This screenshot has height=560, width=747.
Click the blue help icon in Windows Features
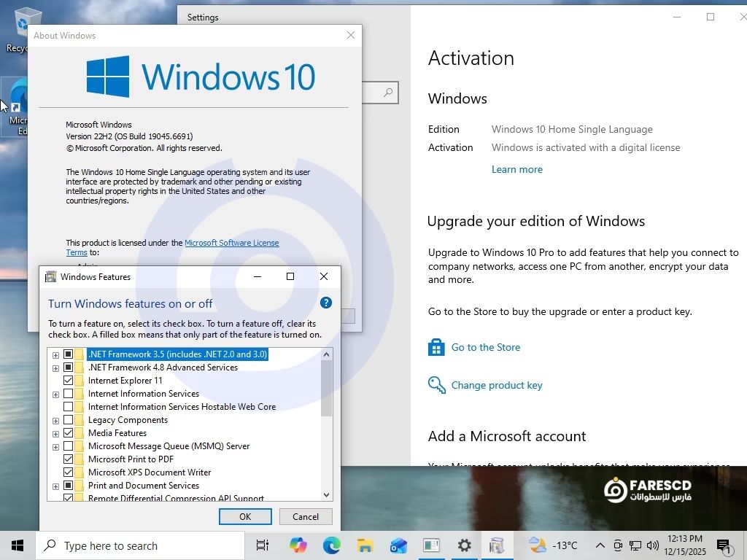point(326,303)
